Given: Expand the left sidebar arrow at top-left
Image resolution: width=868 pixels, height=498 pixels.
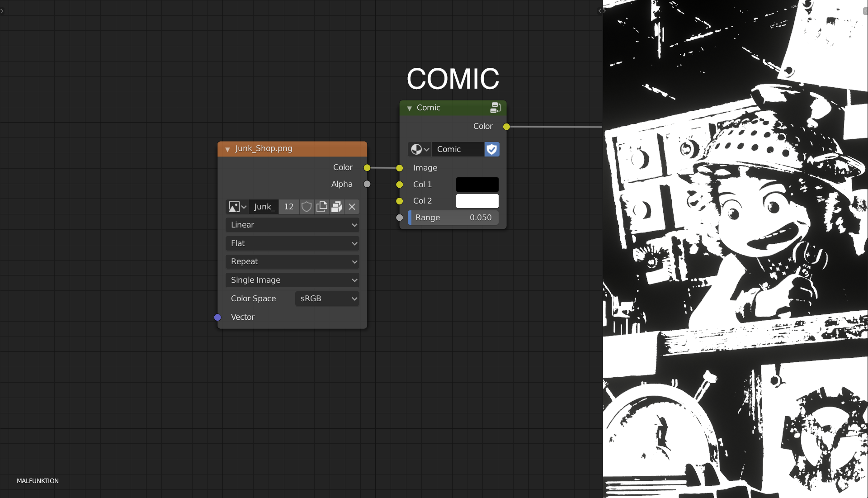Looking at the screenshot, I should [x=2, y=11].
